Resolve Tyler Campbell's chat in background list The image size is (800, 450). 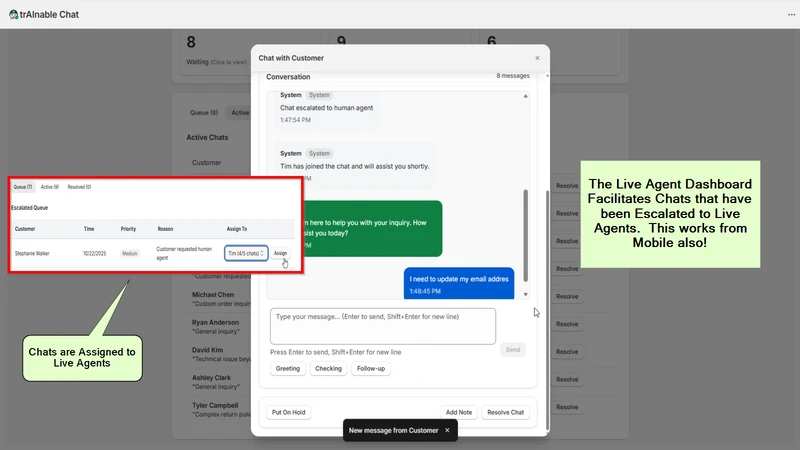pyautogui.click(x=567, y=407)
